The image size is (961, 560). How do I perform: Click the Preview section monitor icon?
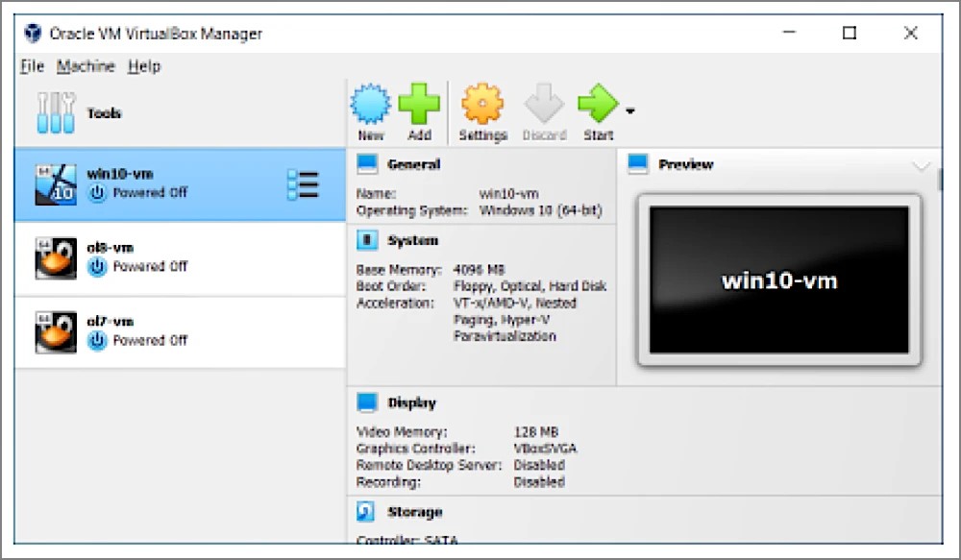pos(638,164)
